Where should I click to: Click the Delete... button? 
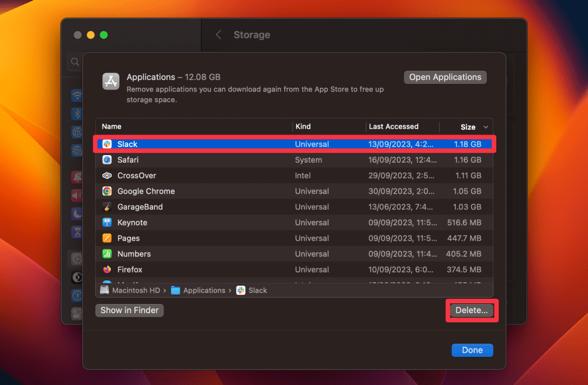point(471,310)
